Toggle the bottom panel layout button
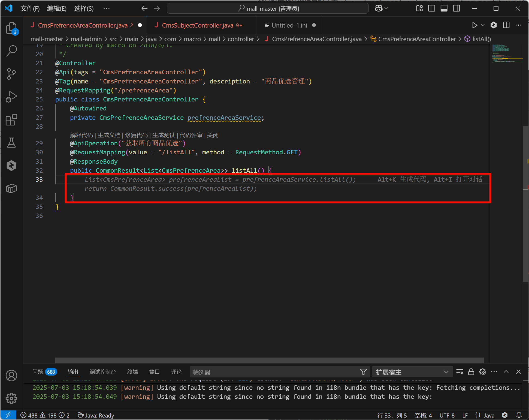 pyautogui.click(x=444, y=8)
